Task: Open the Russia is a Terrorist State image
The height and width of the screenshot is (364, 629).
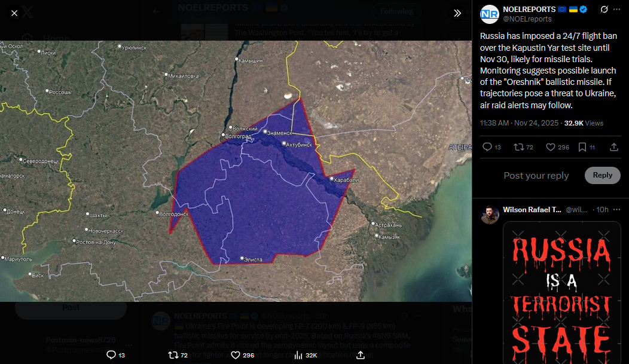Action: coord(561,293)
